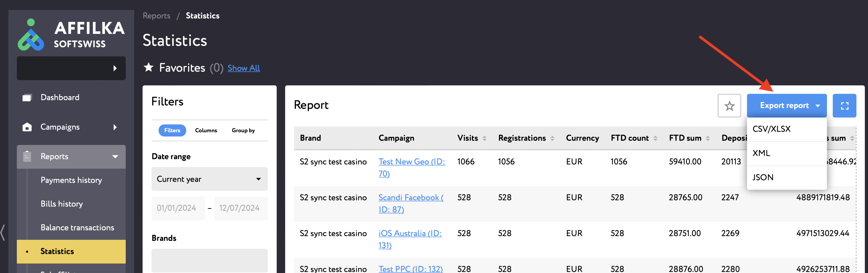Sort by the Visits column arrows
The width and height of the screenshot is (868, 273).
[484, 138]
